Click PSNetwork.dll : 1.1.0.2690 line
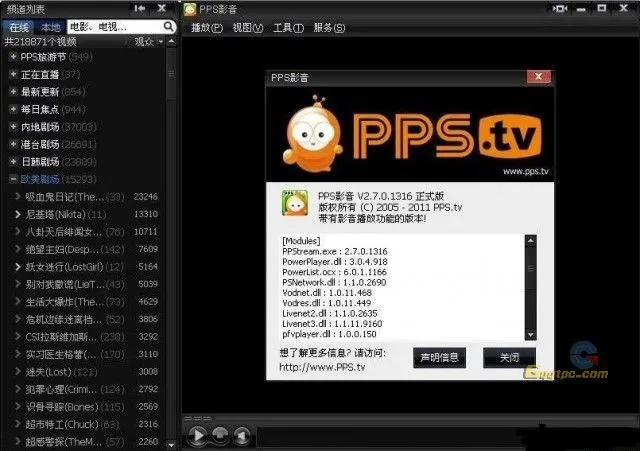The height and width of the screenshot is (451, 640). tap(334, 282)
